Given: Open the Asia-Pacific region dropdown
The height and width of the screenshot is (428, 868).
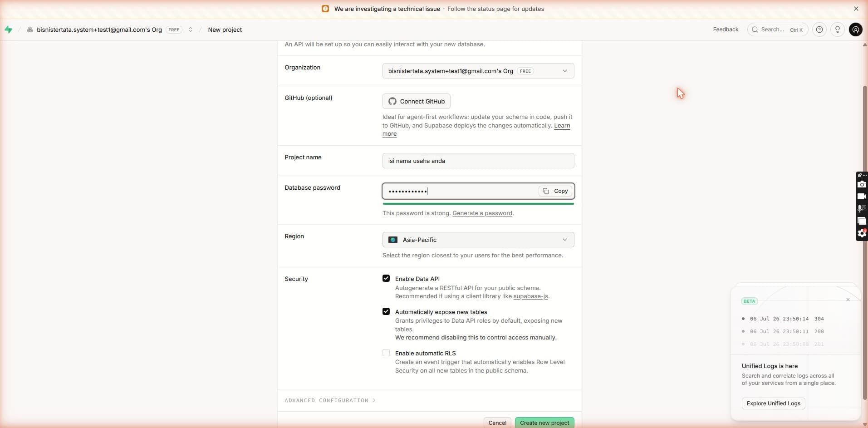Looking at the screenshot, I should coord(478,240).
